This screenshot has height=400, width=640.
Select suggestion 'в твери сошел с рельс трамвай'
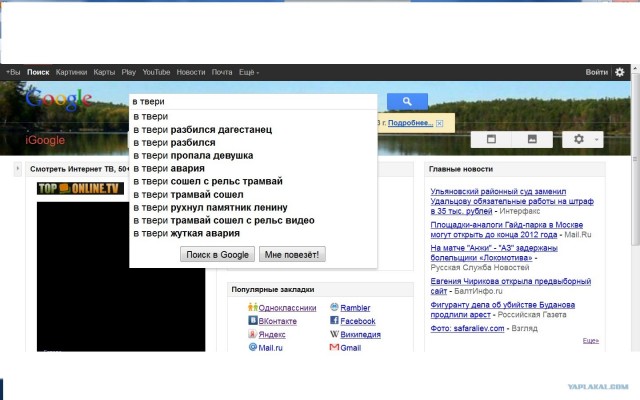point(253,181)
